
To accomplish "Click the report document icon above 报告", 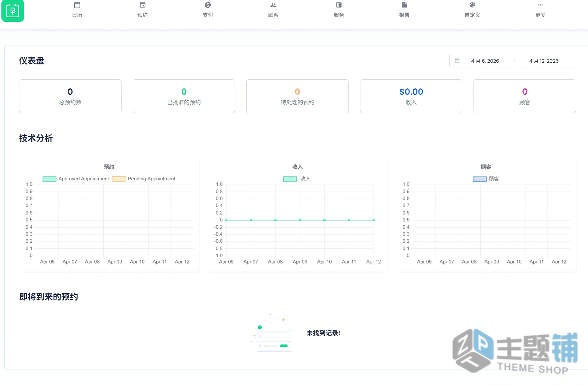I will 404,5.
